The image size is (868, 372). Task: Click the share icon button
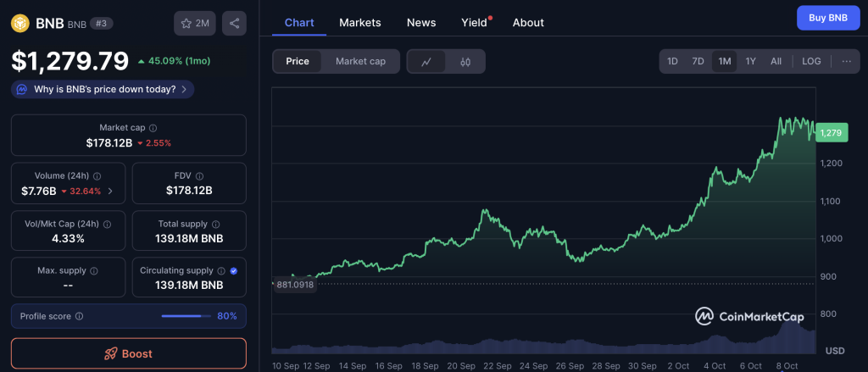click(234, 23)
